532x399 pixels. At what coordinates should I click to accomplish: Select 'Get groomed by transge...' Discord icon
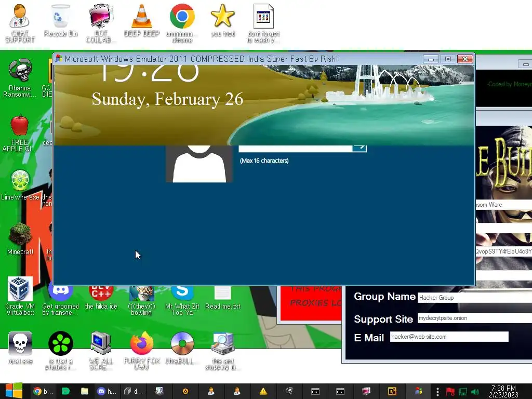point(60,301)
